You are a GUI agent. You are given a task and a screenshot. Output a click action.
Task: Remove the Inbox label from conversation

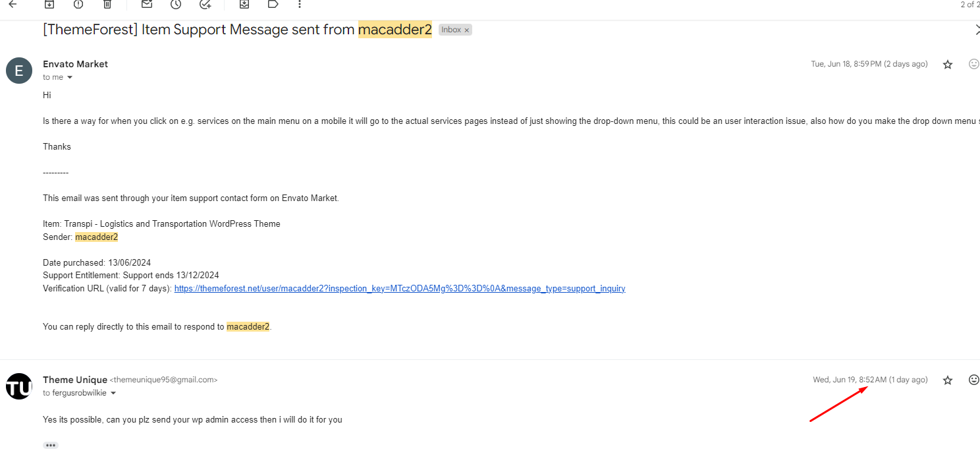[x=467, y=30]
